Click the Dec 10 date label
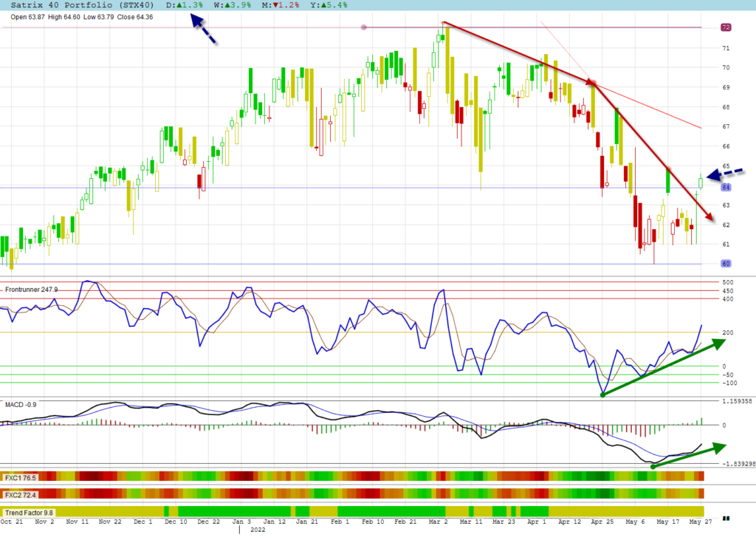 (176, 522)
